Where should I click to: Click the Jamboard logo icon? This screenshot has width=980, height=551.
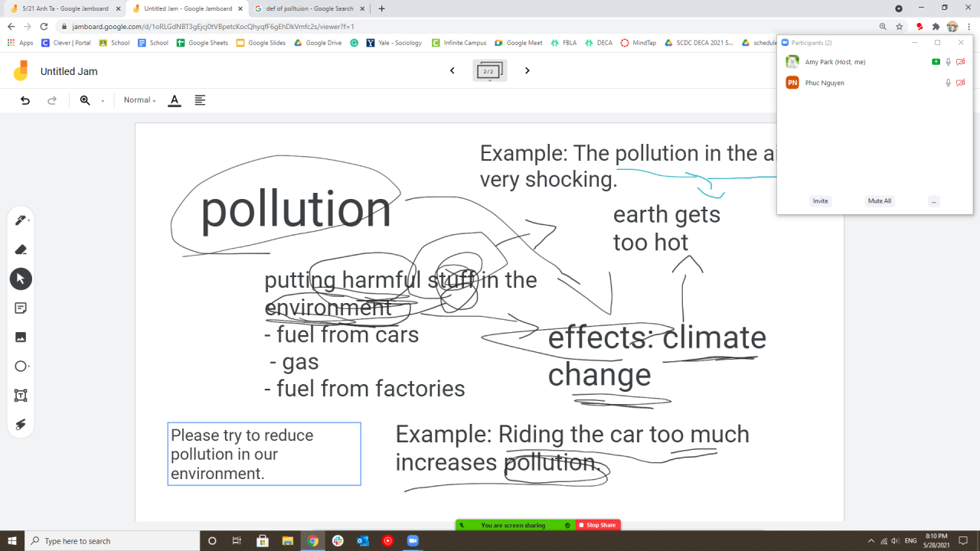pyautogui.click(x=21, y=71)
